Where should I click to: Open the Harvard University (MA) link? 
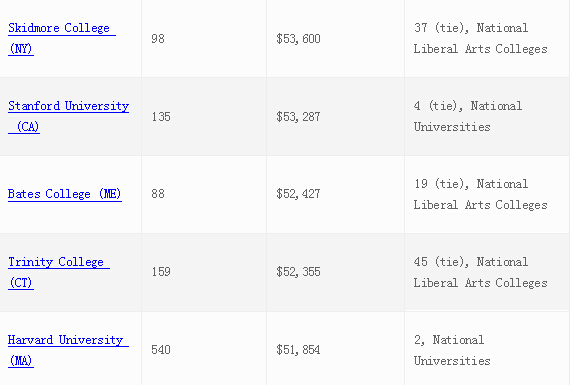pyautogui.click(x=68, y=350)
